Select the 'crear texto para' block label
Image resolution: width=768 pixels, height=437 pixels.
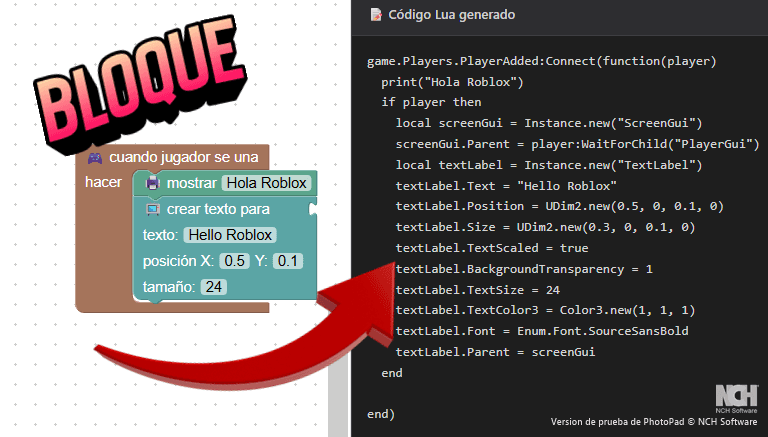(218, 209)
